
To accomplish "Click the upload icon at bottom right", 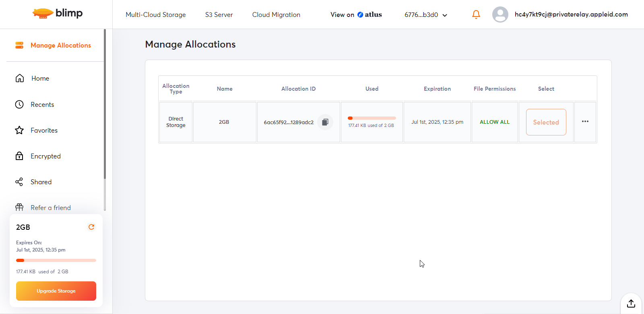I will 631,304.
